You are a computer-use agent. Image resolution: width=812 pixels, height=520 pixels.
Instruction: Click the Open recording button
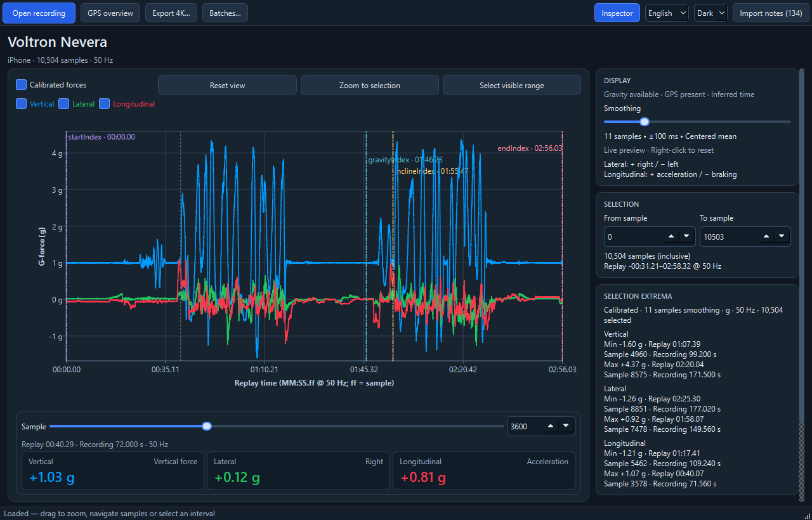(39, 13)
